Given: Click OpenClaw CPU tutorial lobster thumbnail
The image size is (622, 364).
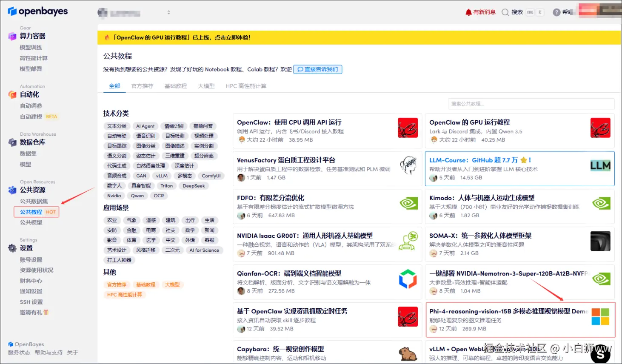Looking at the screenshot, I should 408,128.
